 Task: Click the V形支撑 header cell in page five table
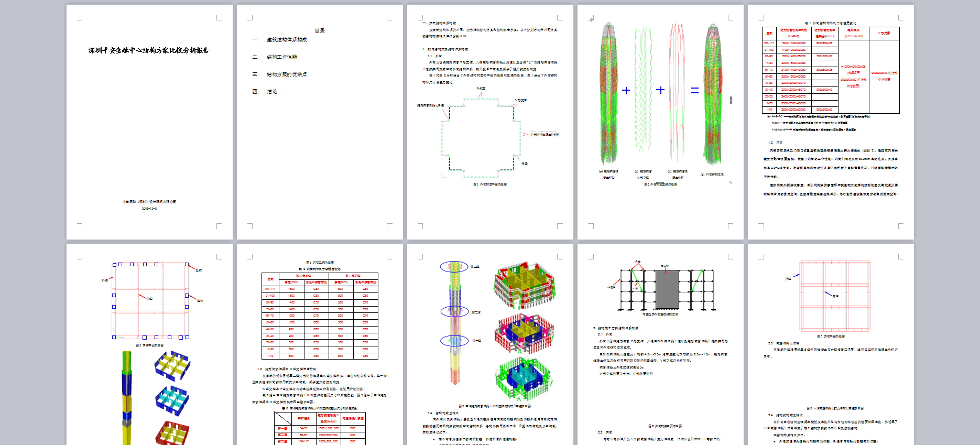[x=884, y=33]
